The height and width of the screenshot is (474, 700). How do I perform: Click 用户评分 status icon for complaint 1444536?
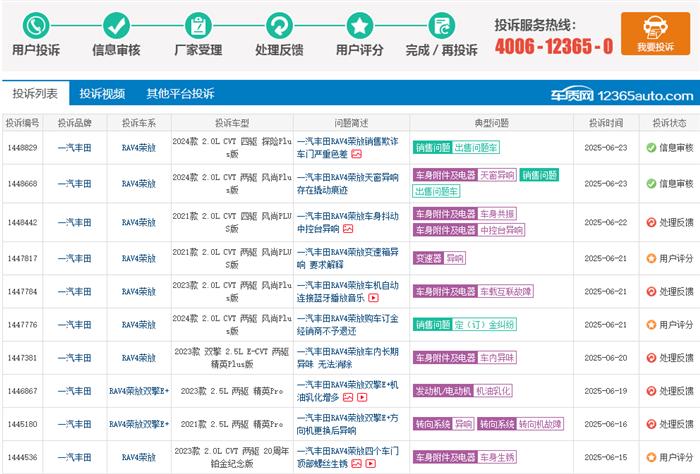click(x=651, y=457)
